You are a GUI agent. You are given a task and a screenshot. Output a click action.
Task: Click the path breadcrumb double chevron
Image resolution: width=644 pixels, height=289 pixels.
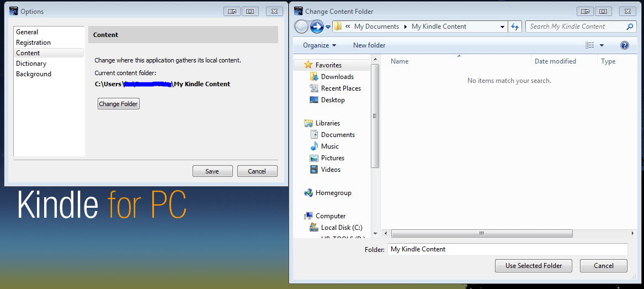348,27
